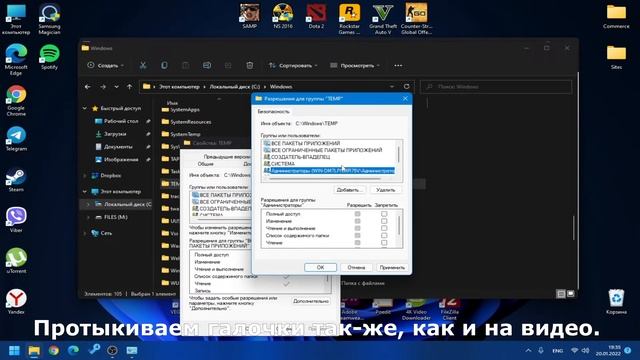Open the Grand Theft Auto V shortcut
Viewport: 640px width, 360px height.
click(x=383, y=19)
